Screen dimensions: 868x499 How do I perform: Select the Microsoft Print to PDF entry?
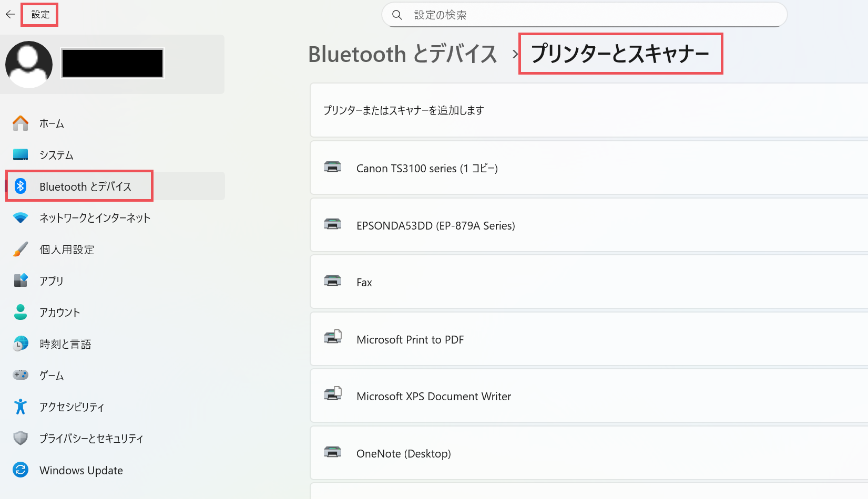click(410, 339)
